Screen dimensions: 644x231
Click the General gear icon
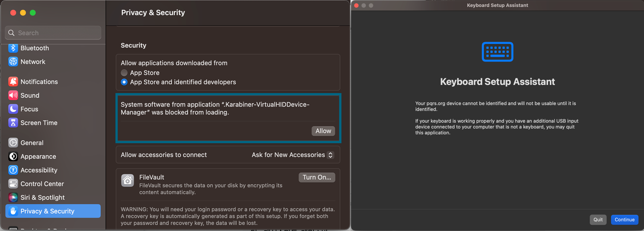[x=13, y=142]
